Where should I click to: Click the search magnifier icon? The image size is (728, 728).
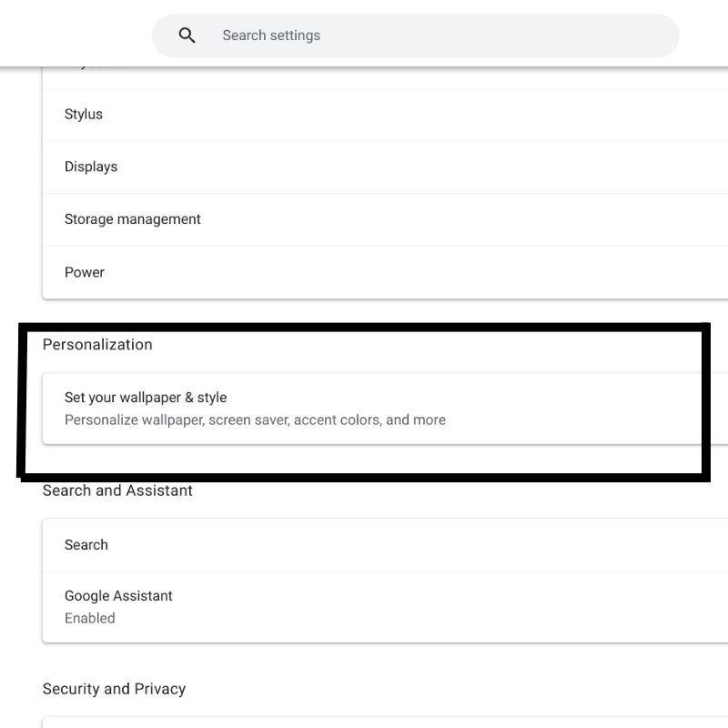pos(187,35)
